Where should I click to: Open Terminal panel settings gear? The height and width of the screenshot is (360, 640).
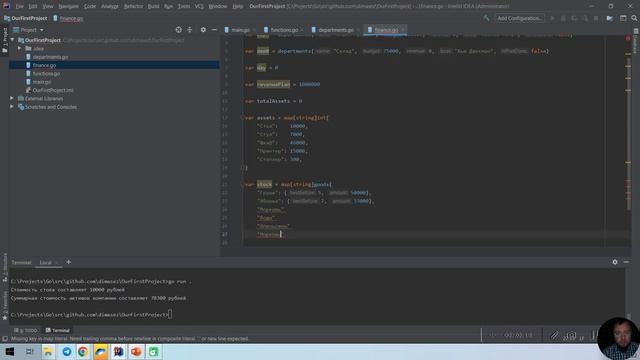615,262
